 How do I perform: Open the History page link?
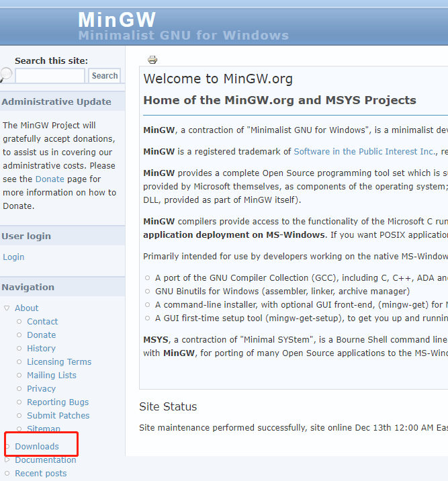point(42,348)
